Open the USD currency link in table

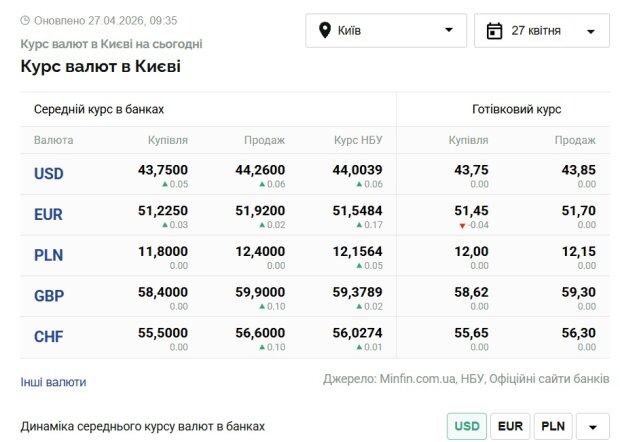pyautogui.click(x=49, y=174)
